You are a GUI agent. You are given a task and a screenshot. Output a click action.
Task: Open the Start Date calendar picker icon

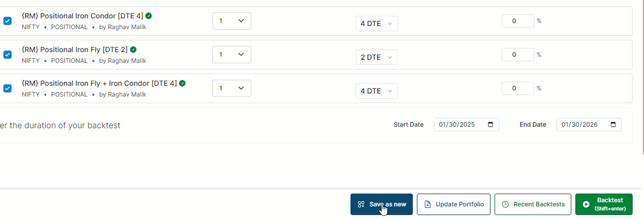point(491,125)
